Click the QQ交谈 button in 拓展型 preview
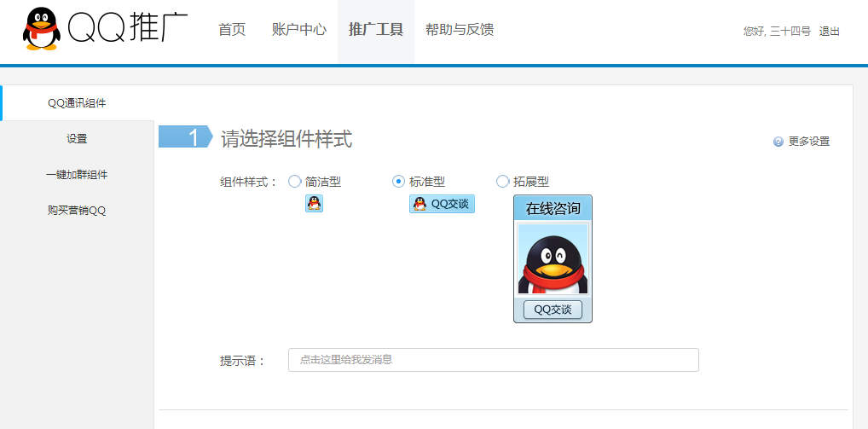Viewport: 868px width, 429px height. pyautogui.click(x=553, y=310)
